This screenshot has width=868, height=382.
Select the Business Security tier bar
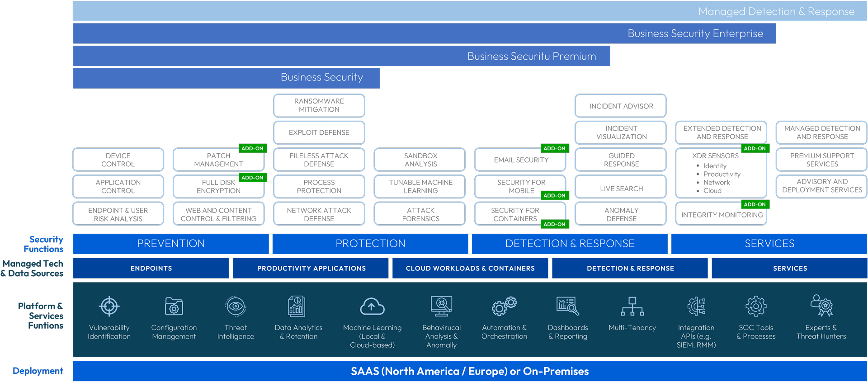(x=226, y=78)
